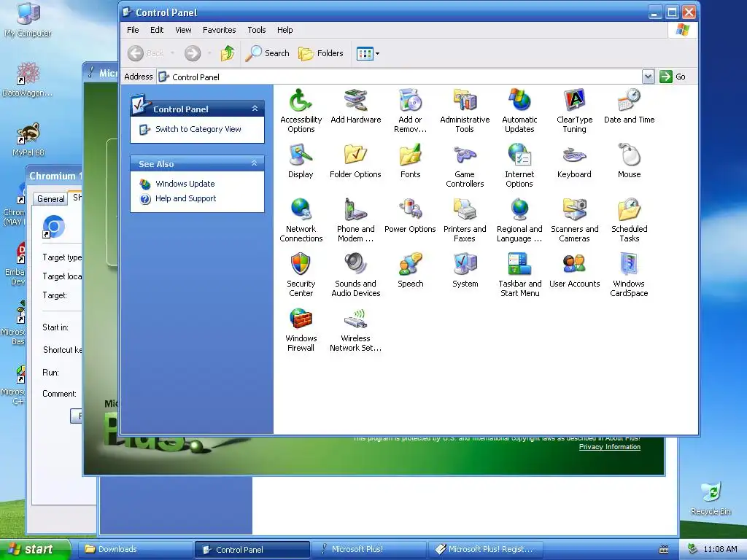The image size is (747, 560).
Task: Open the Tools menu
Action: click(256, 30)
